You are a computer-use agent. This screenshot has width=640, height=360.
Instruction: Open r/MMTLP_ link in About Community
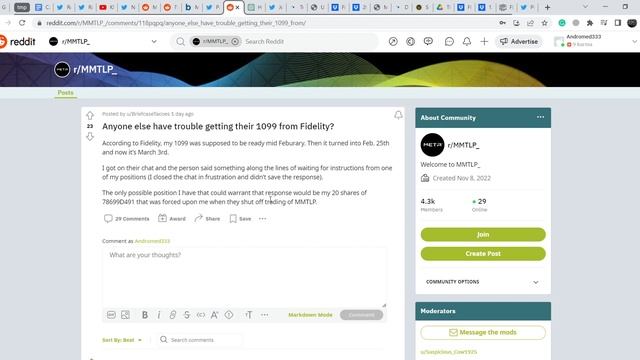click(463, 145)
